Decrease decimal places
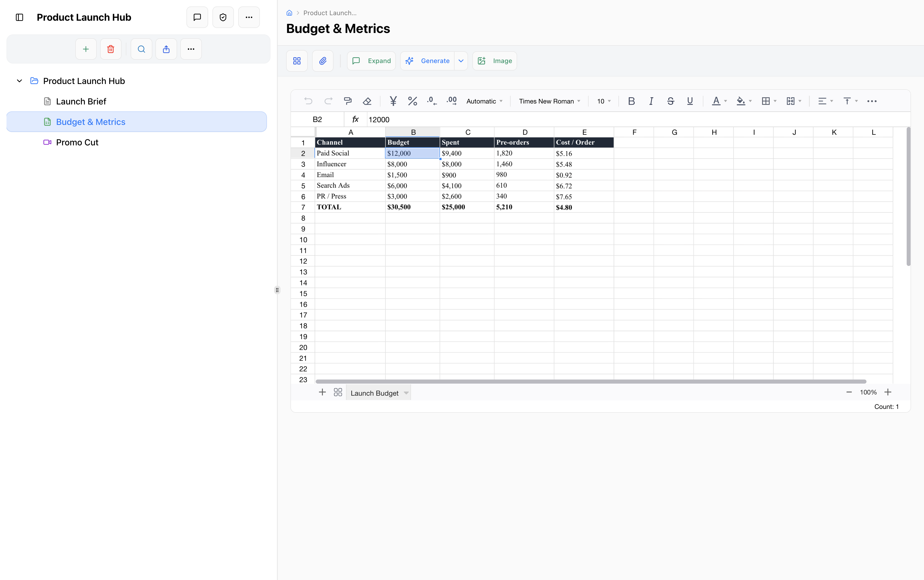Screen dimensions: 924x580 [432, 101]
